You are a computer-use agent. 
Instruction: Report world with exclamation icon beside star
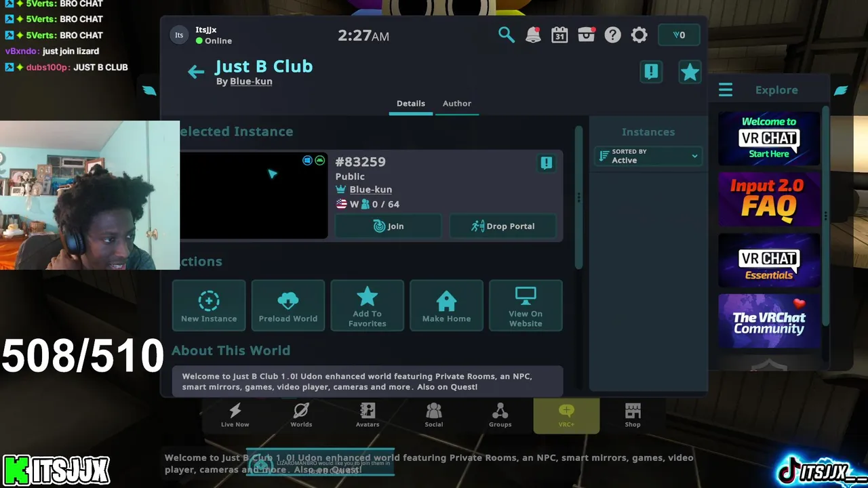652,72
